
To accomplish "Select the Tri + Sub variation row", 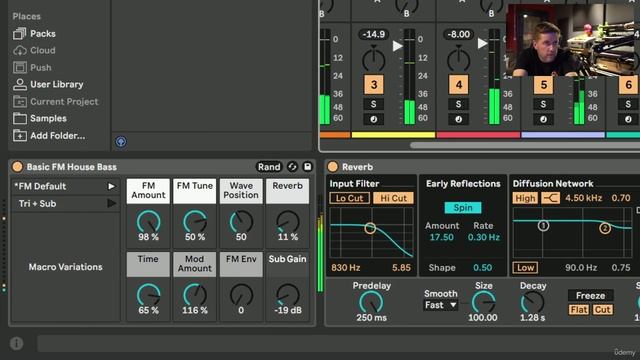I will pyautogui.click(x=66, y=203).
